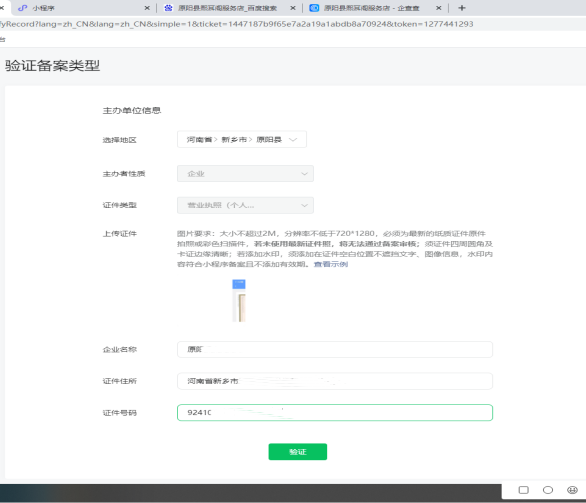Select the rectangle annotation tool
Viewport: 586px width, 503px height.
pyautogui.click(x=524, y=490)
